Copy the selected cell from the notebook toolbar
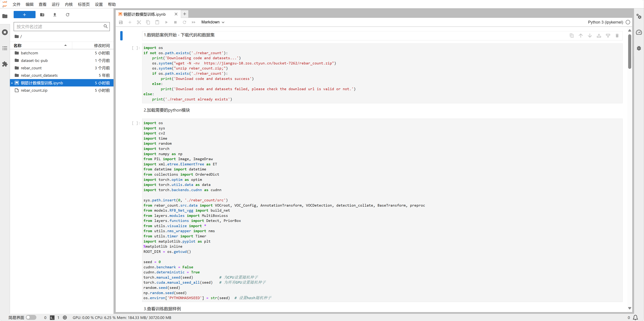This screenshot has width=644, height=321. 148,22
